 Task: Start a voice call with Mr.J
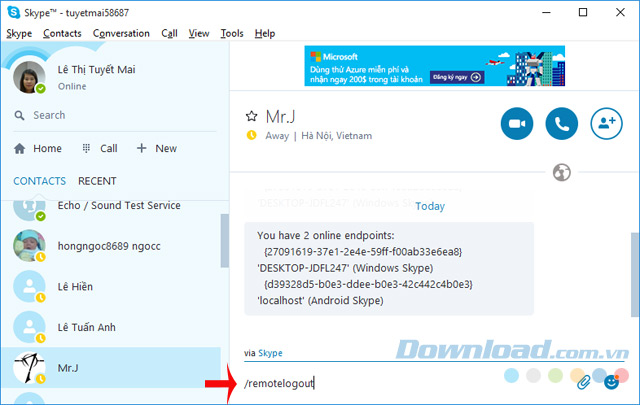point(562,123)
